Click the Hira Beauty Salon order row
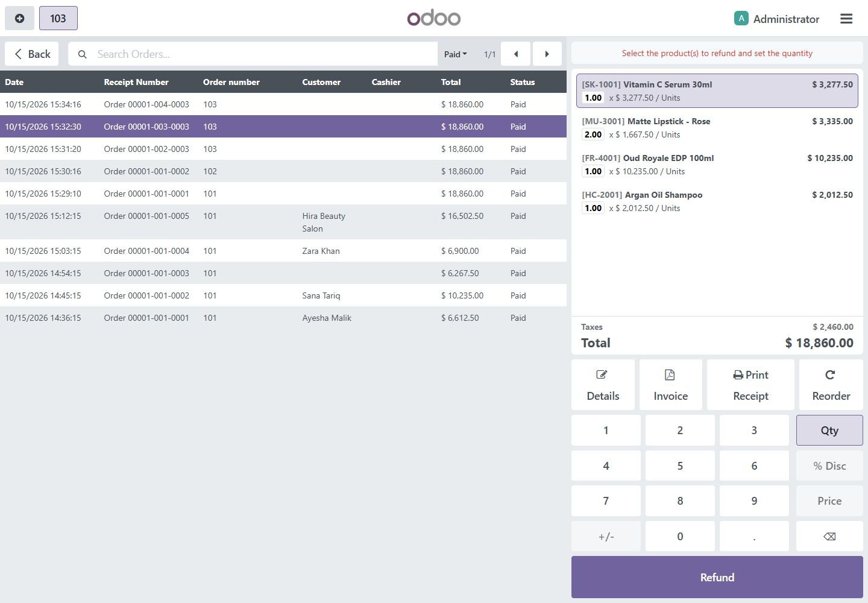868x603 pixels. click(x=283, y=222)
